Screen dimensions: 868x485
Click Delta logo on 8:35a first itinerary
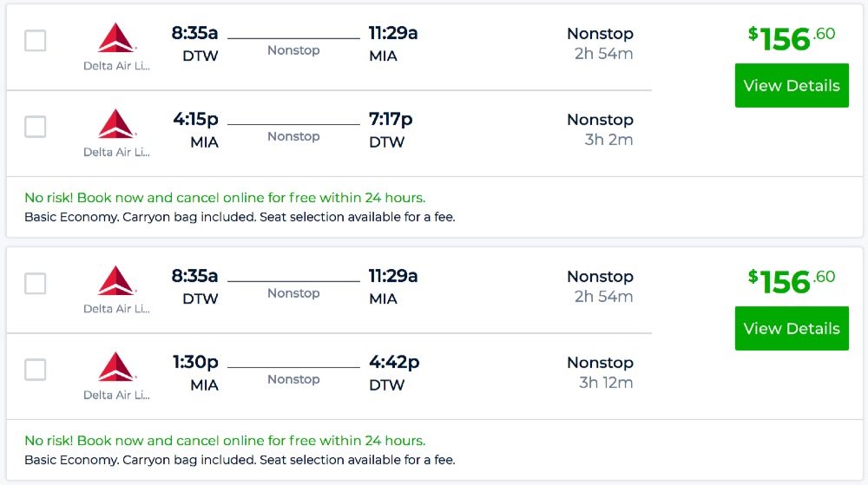pyautogui.click(x=116, y=38)
